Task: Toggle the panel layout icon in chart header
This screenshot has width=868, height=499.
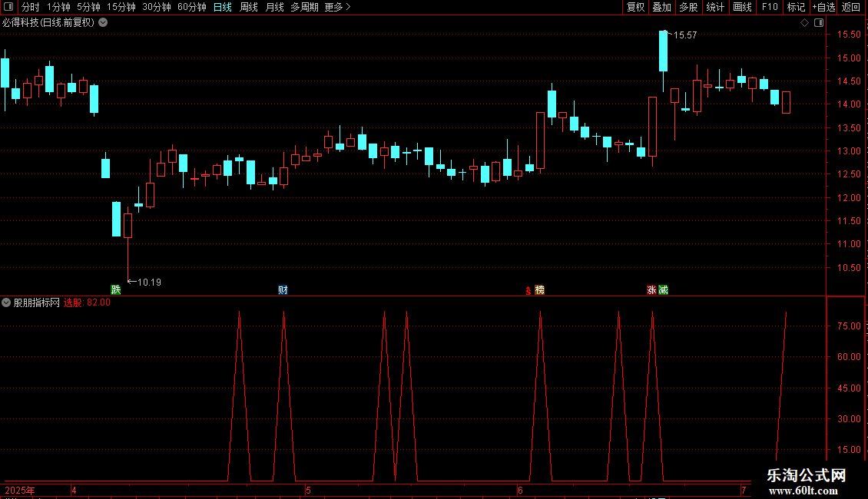Action: (819, 23)
